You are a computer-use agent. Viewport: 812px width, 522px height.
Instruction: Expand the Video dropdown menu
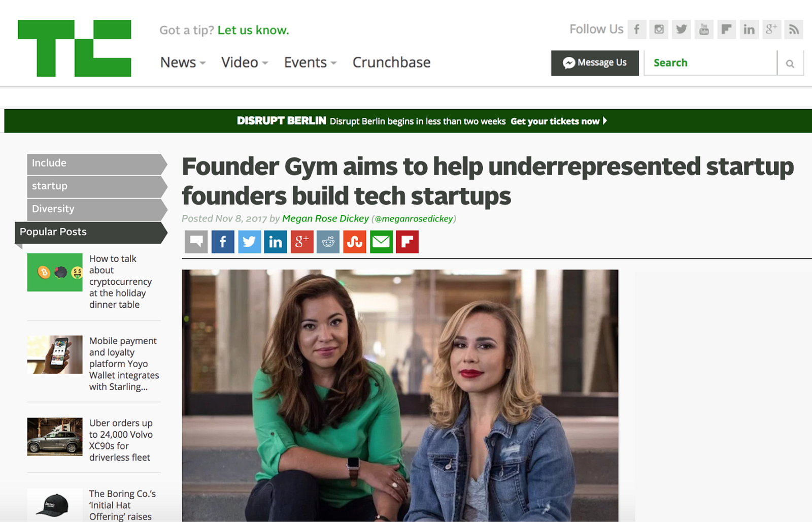245,62
